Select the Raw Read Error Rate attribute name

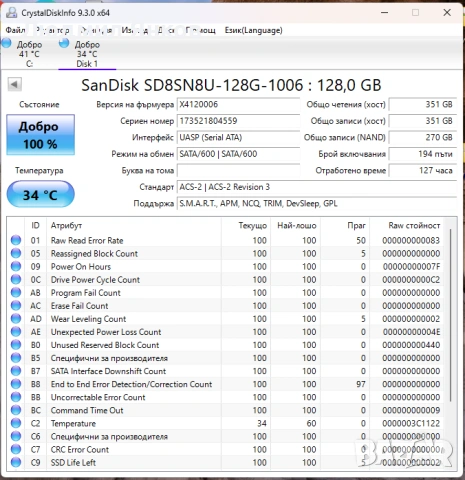click(x=87, y=240)
